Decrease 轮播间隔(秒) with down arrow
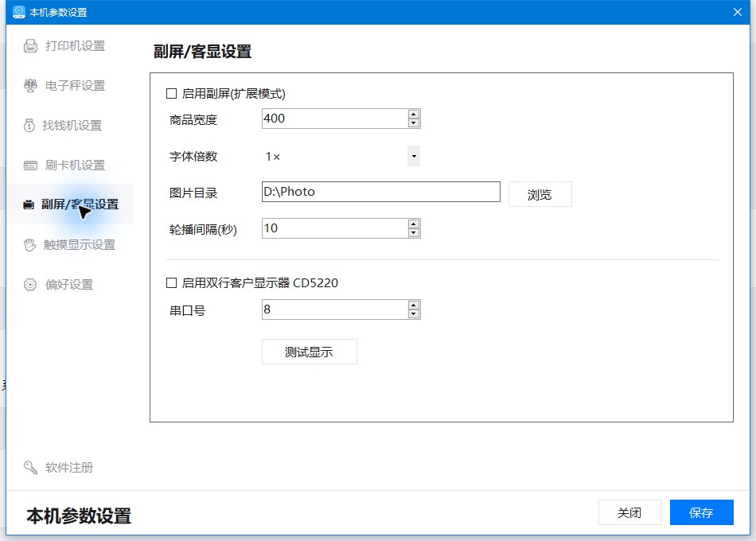756x541 pixels. [414, 233]
